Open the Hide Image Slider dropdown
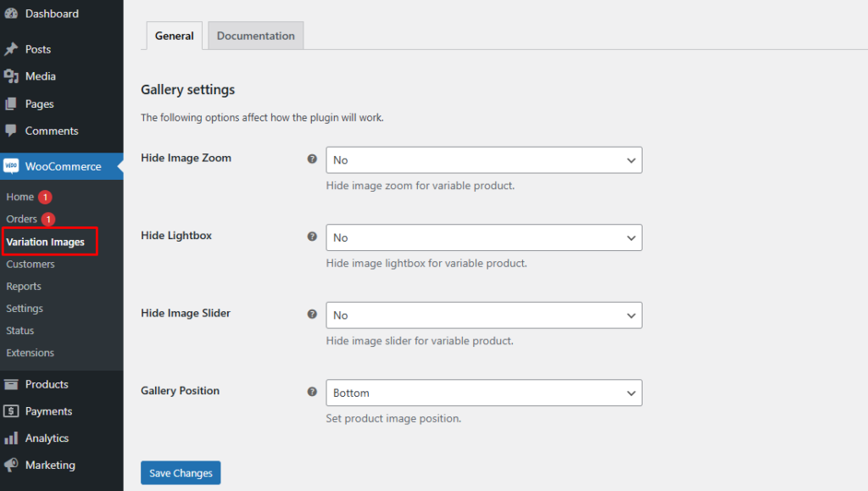This screenshot has height=491, width=868. pos(483,315)
